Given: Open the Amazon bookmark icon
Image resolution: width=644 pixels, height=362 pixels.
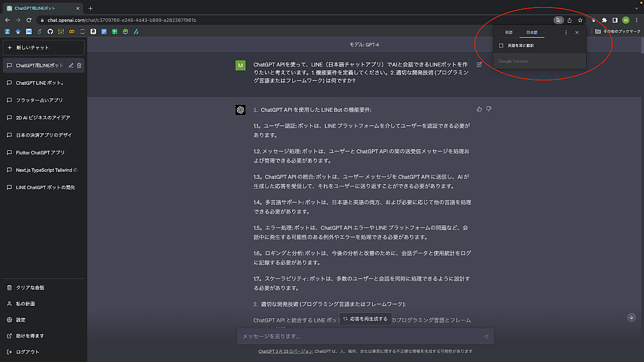Looking at the screenshot, I should (x=93, y=31).
